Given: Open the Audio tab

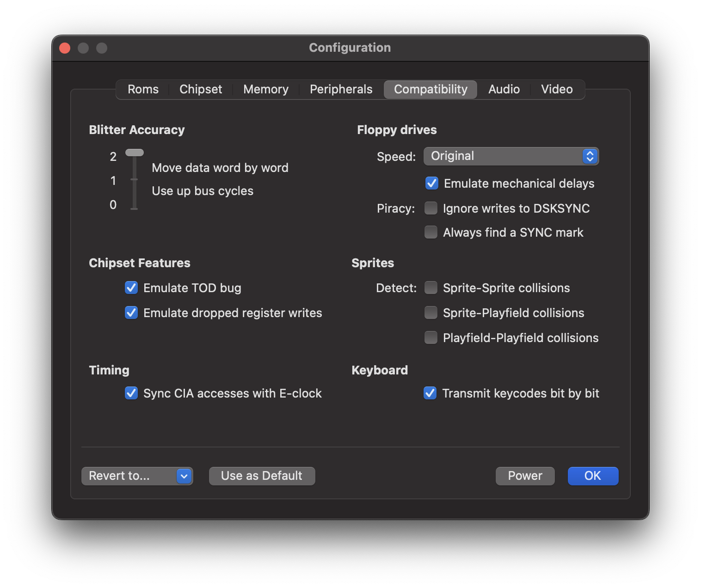Looking at the screenshot, I should [x=504, y=89].
